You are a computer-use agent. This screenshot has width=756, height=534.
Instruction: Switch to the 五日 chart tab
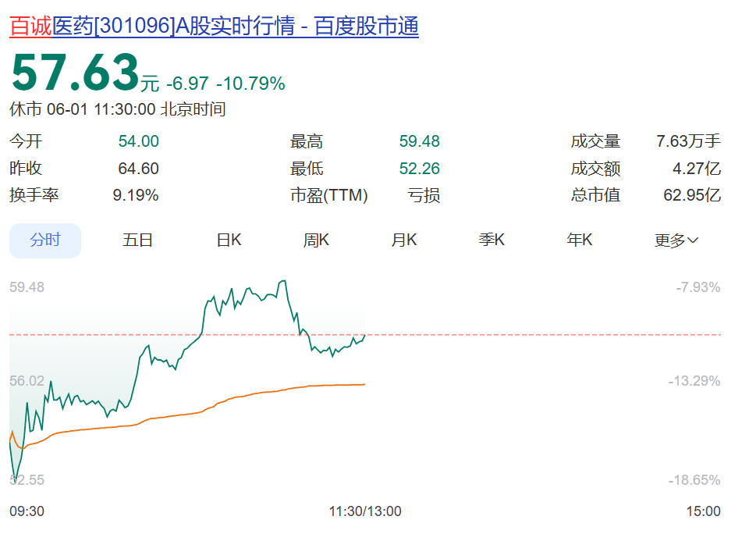click(137, 240)
